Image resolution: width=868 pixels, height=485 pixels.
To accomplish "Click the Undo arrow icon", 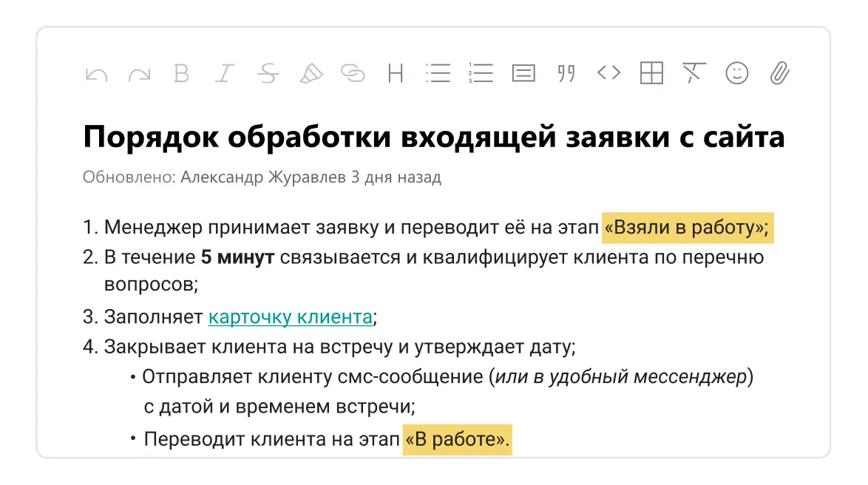I will pyautogui.click(x=96, y=74).
